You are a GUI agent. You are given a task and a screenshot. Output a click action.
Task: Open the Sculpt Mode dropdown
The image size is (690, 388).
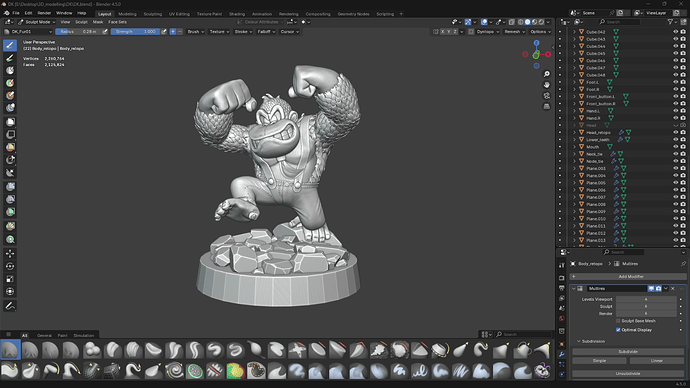[x=37, y=22]
